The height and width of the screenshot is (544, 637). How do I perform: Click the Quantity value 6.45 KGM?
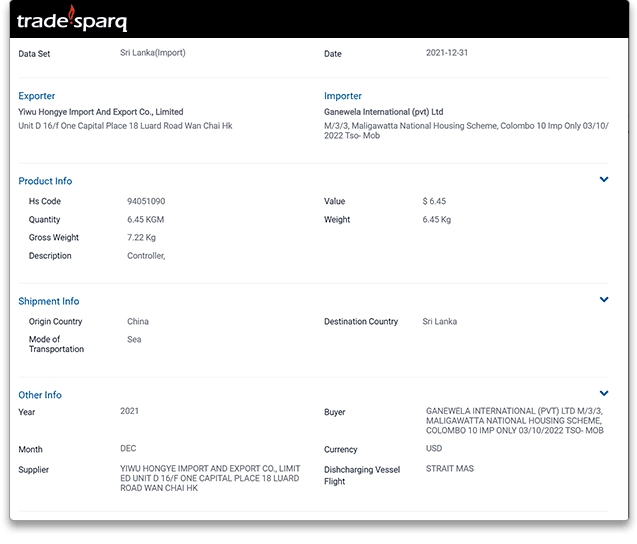pyautogui.click(x=145, y=219)
